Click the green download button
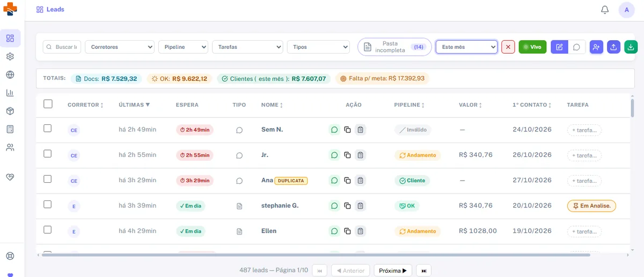Viewport: 644px width, 277px height. pyautogui.click(x=631, y=47)
